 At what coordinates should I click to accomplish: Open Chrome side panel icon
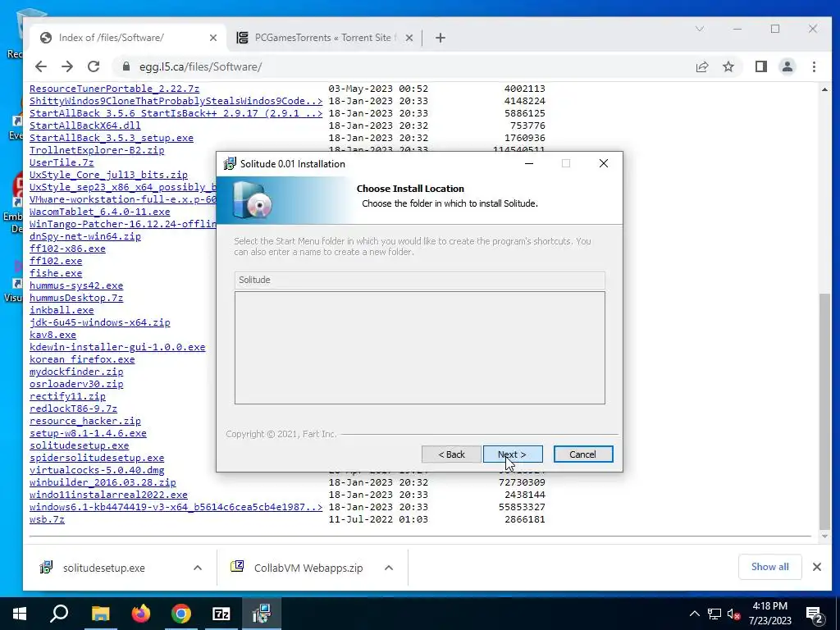[x=760, y=66]
